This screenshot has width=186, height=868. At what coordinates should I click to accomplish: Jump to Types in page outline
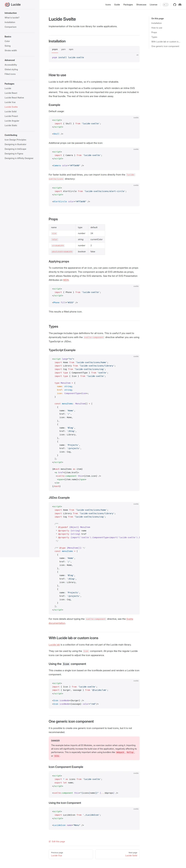pos(154,37)
